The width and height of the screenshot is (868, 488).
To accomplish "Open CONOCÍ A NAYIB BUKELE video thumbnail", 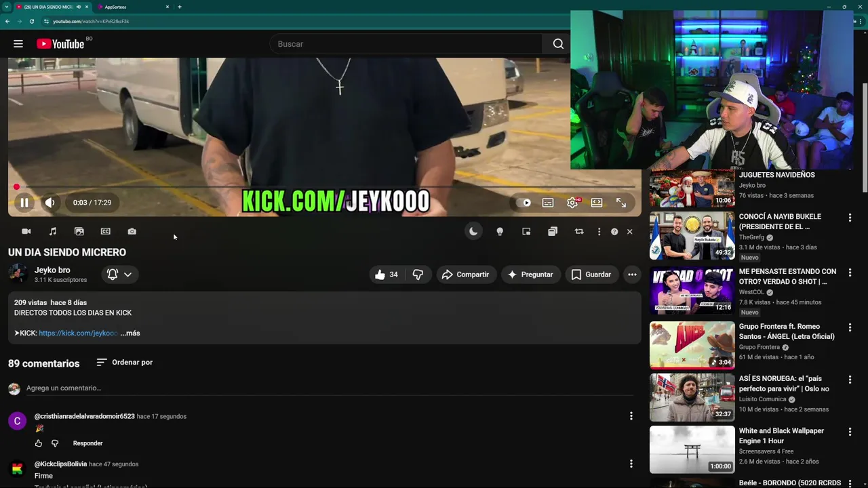I will click(692, 236).
